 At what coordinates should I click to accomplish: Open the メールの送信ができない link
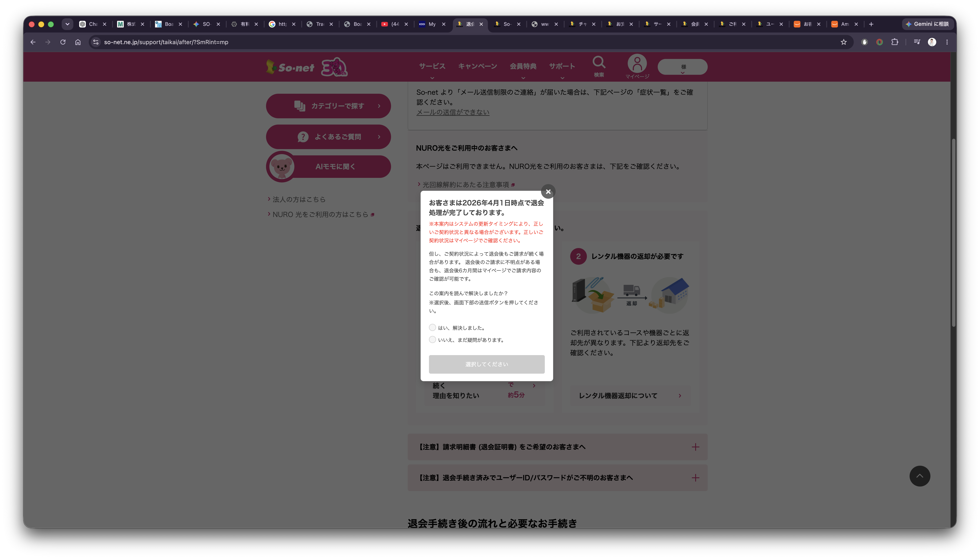pyautogui.click(x=453, y=112)
